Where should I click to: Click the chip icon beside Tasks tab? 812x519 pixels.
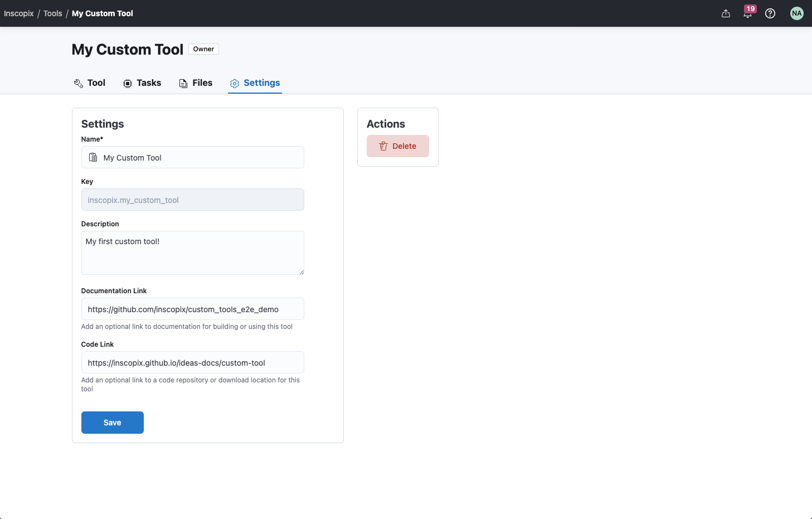(x=128, y=83)
